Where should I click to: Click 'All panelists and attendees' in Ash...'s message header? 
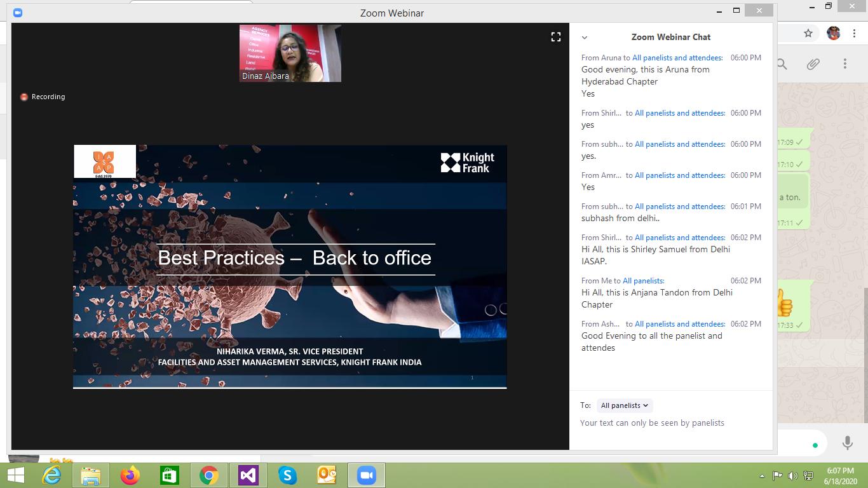click(x=680, y=324)
